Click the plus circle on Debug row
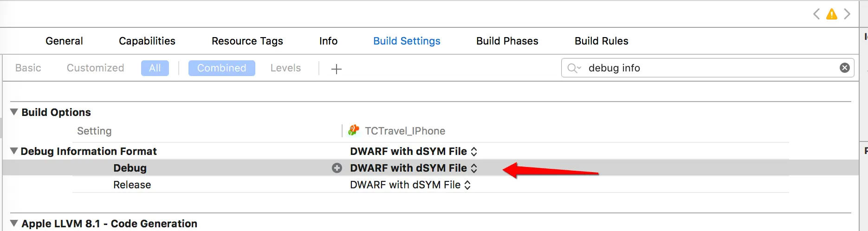The image size is (868, 231). (x=337, y=168)
